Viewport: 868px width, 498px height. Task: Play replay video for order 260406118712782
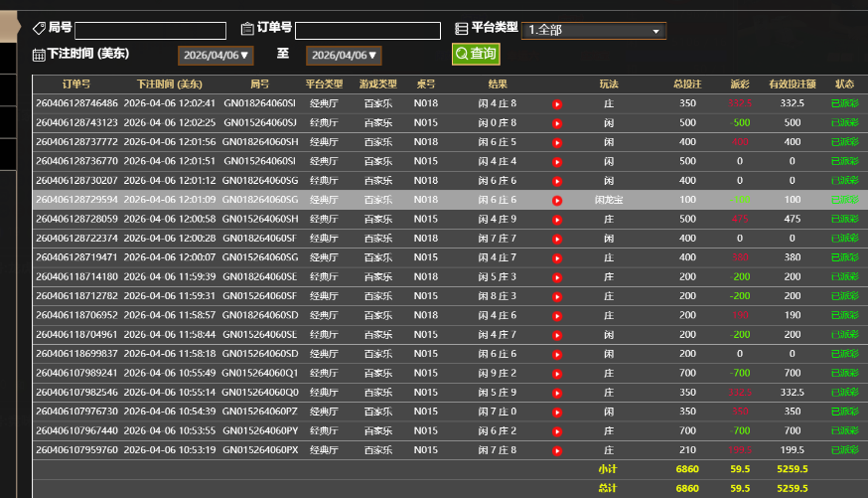coord(557,297)
